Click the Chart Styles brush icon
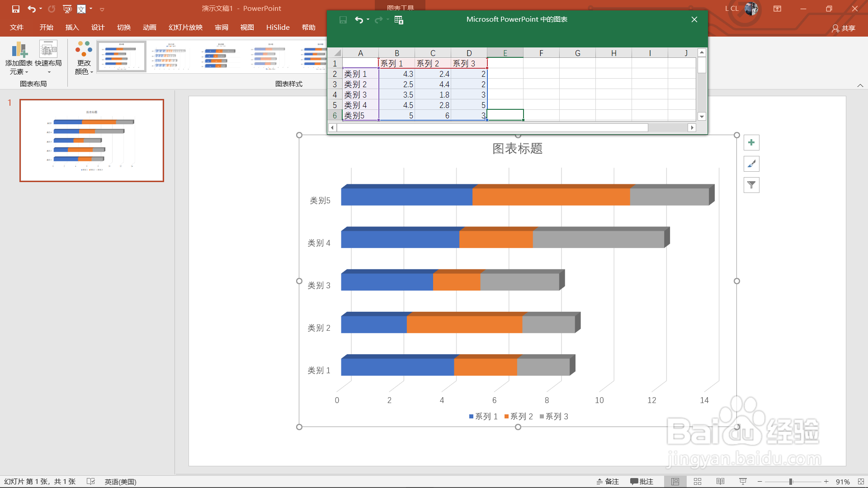868x488 pixels. pyautogui.click(x=751, y=164)
